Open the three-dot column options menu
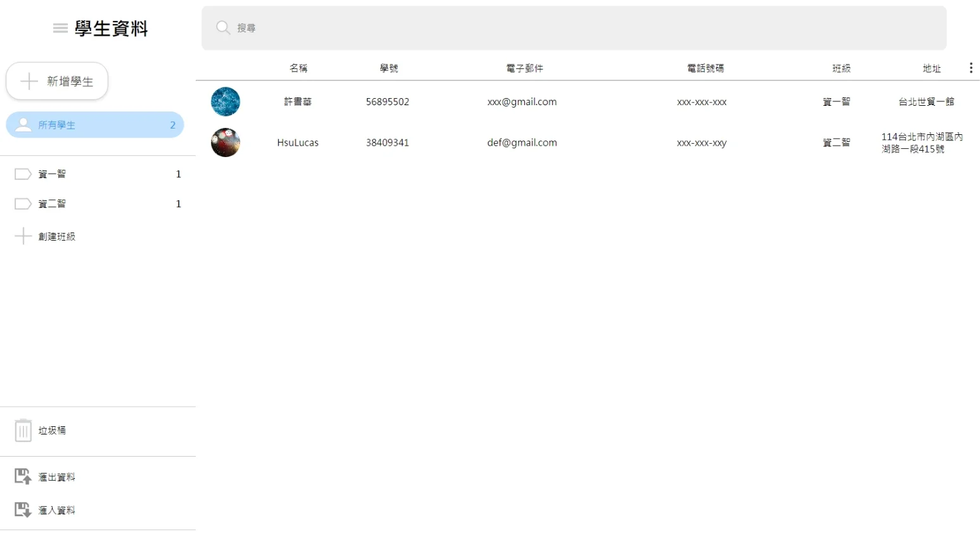 [x=970, y=68]
